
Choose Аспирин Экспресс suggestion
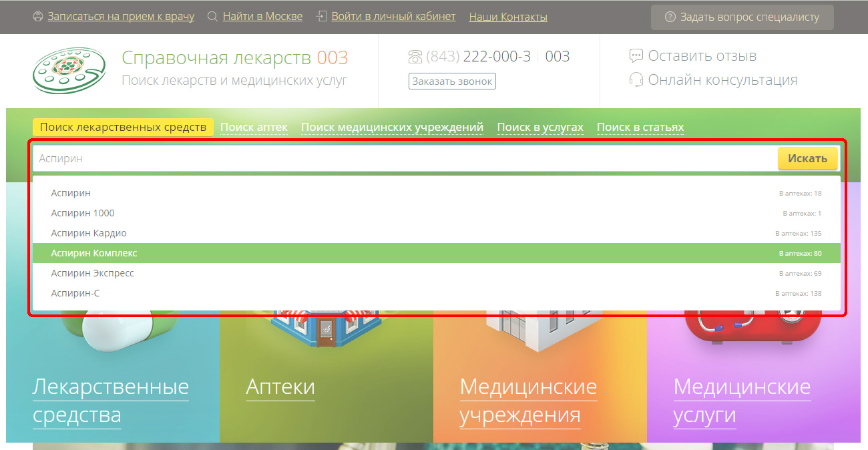437,273
